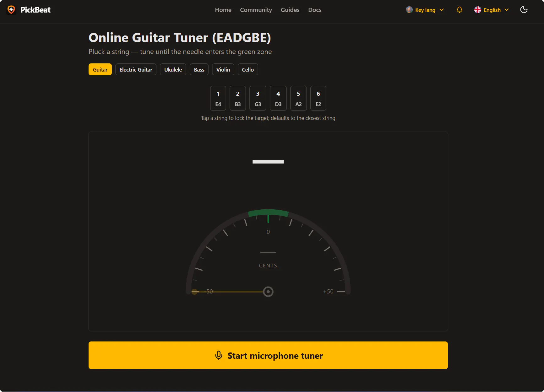Lock target to string 4 D3
Viewport: 544px width, 392px height.
pos(278,98)
